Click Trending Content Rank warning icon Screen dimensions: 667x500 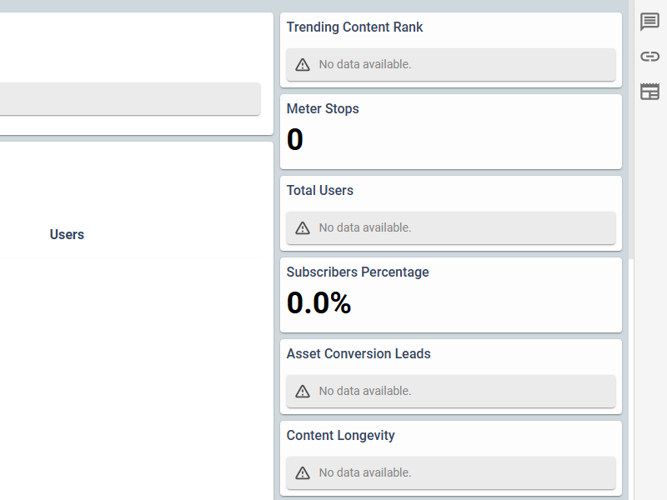303,65
